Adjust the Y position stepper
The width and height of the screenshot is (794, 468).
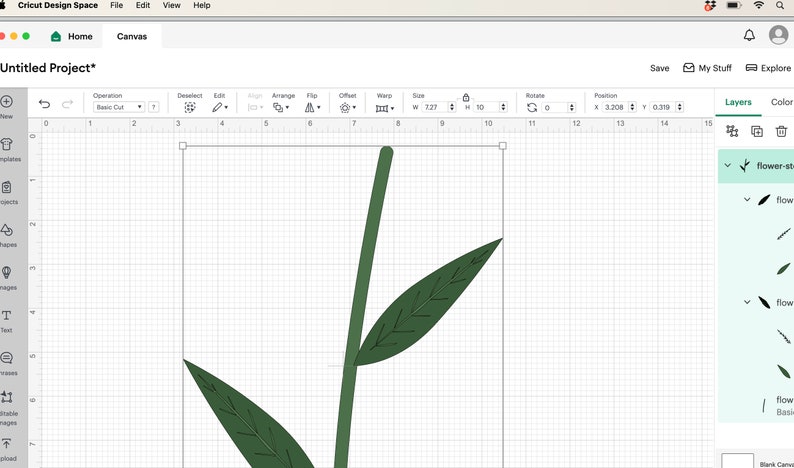(680, 107)
